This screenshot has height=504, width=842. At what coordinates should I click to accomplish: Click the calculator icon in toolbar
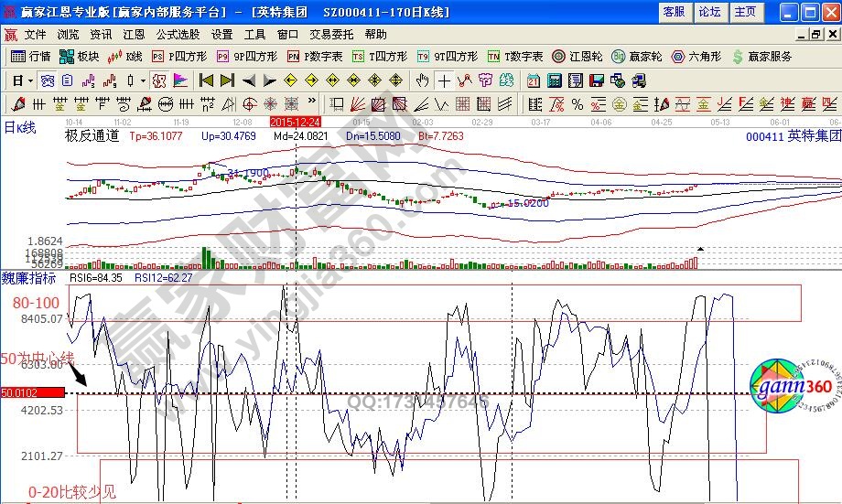(553, 80)
